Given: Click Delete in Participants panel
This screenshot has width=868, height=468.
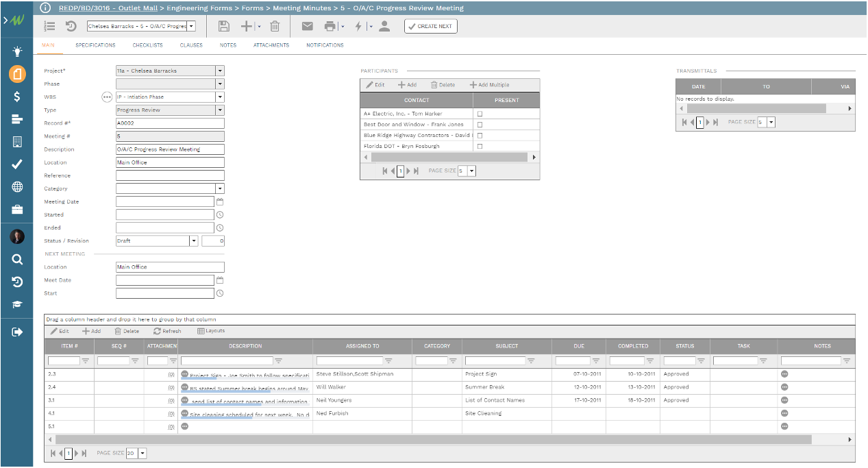Looking at the screenshot, I should coord(443,85).
